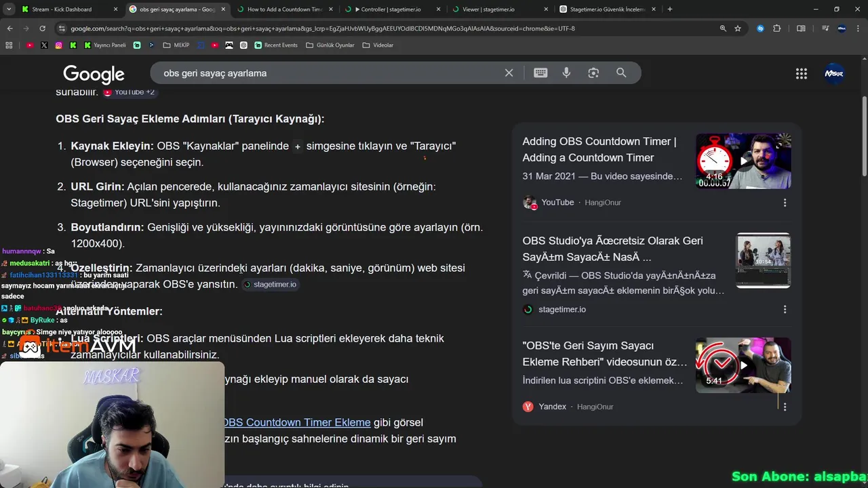
Task: Open the Yayıncı Paneli bookmark
Action: (105, 45)
